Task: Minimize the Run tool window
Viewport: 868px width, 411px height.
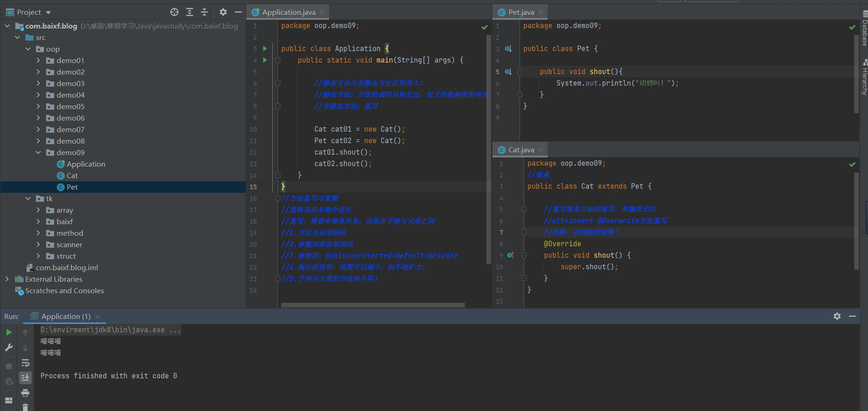Action: [852, 316]
